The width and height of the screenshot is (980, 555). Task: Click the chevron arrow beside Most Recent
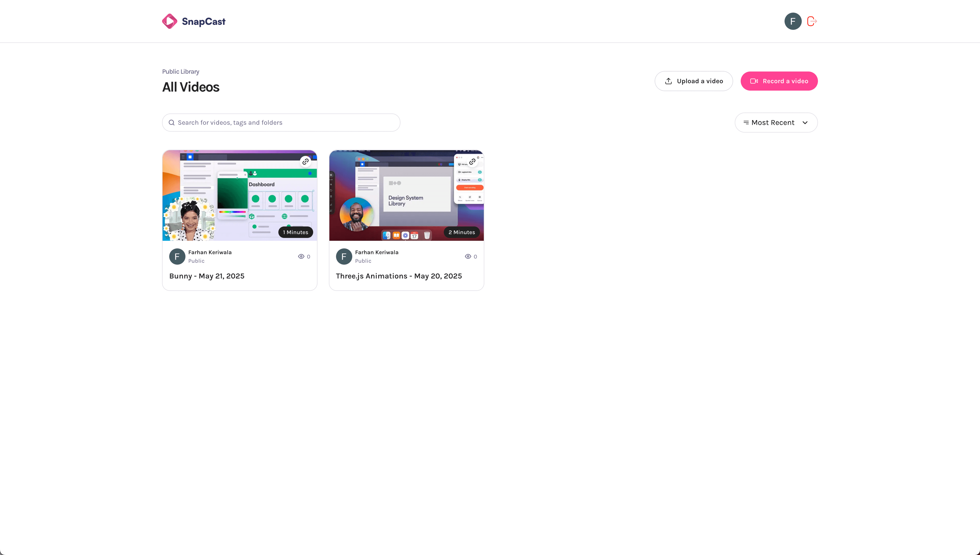point(805,123)
